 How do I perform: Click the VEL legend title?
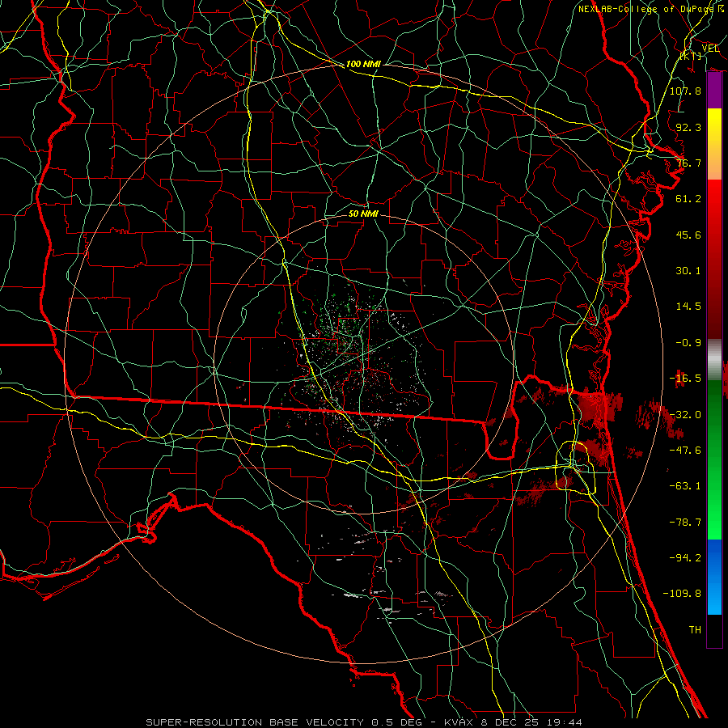pyautogui.click(x=710, y=49)
